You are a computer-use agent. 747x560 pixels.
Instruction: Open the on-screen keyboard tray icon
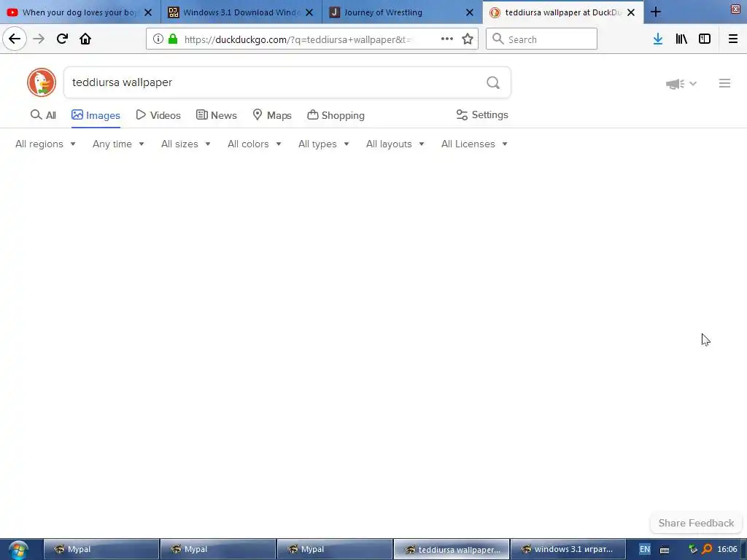pyautogui.click(x=665, y=550)
